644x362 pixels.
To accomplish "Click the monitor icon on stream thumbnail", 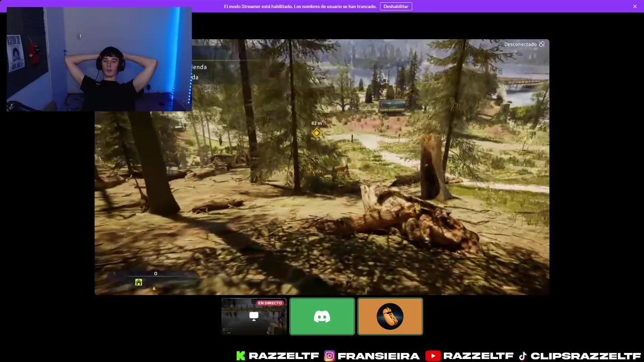I will pos(254,316).
